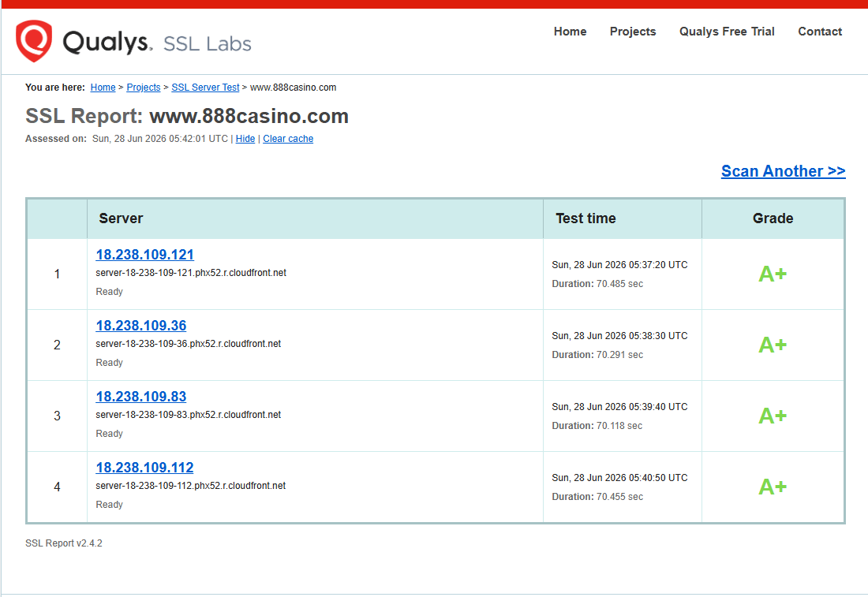
Task: Click test time Sun, 28 Jun 2026 05:39:40 UTC
Action: tap(619, 407)
